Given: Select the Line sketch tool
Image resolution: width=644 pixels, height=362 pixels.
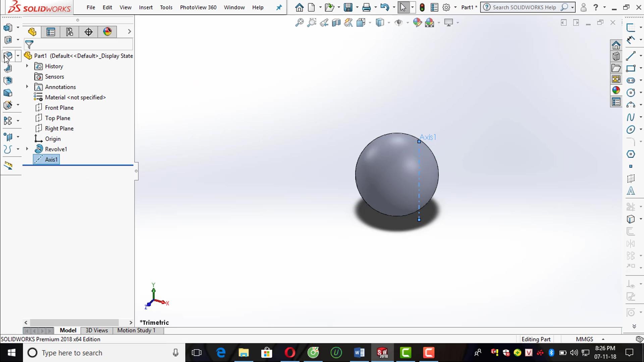Looking at the screenshot, I should (631, 56).
